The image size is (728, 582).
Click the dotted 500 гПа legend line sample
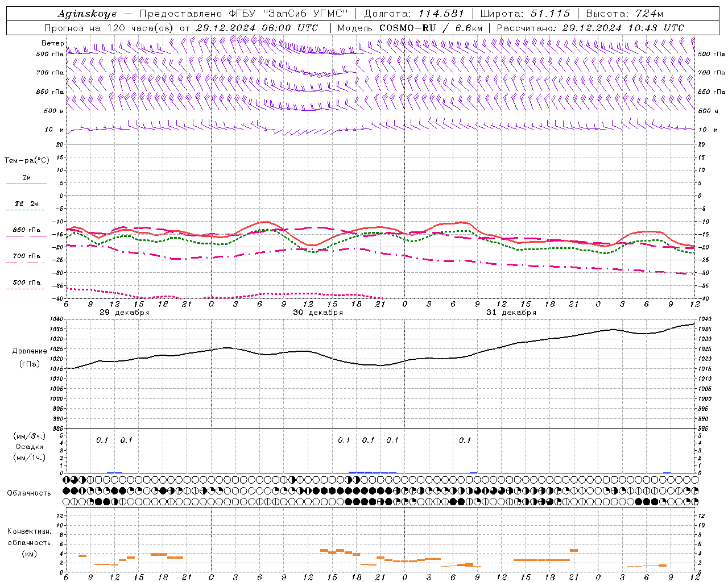(26, 289)
